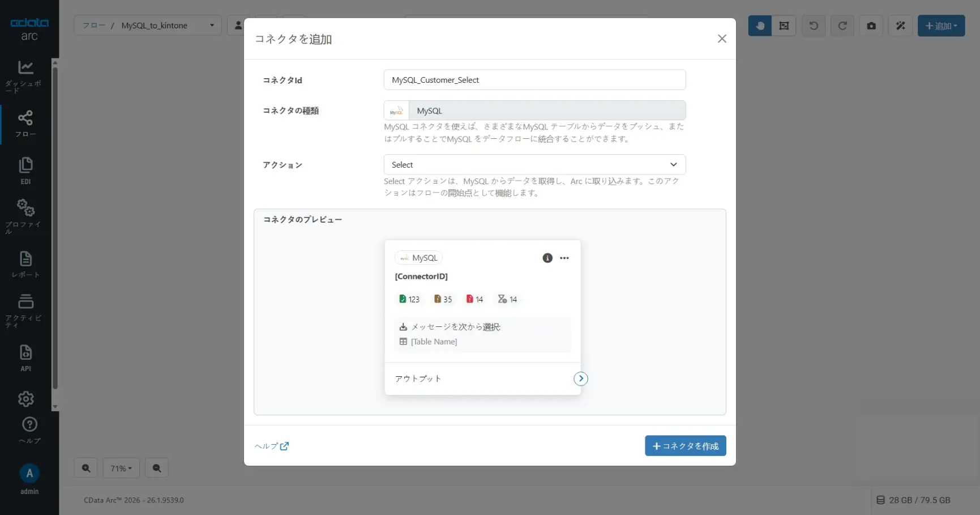
Task: Click the MySQL connector type field
Action: coord(547,110)
